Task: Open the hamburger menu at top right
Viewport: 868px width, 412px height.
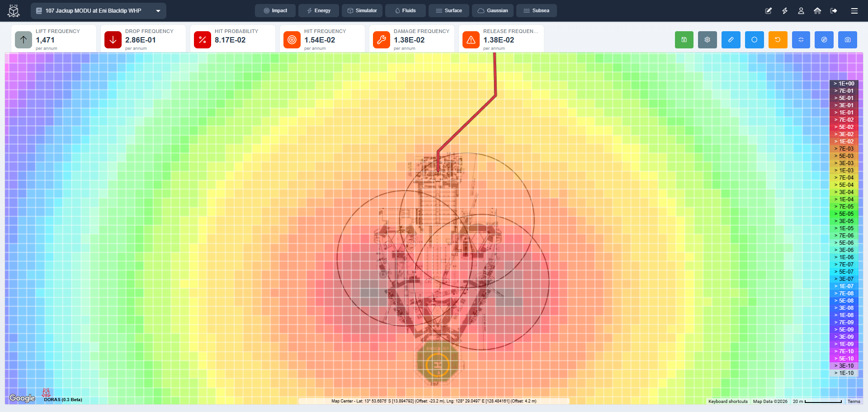Action: click(x=854, y=10)
